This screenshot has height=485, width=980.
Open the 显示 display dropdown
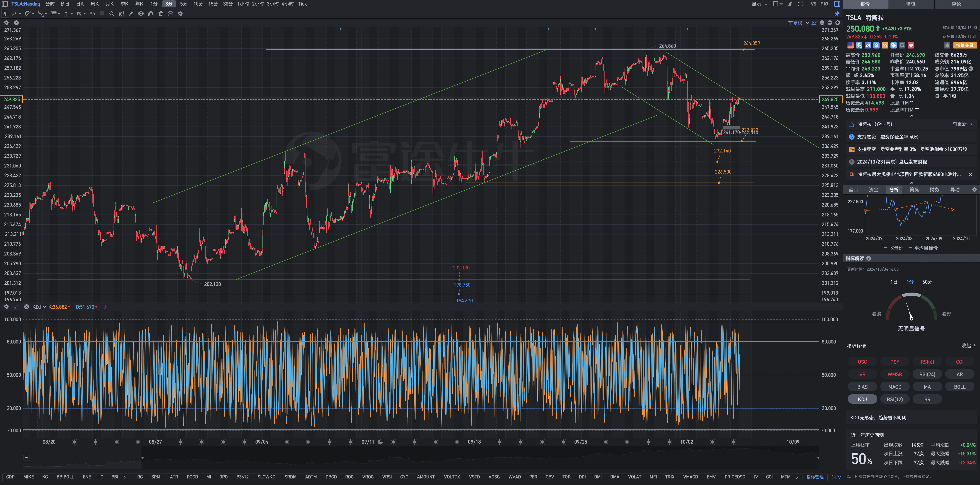[759, 4]
